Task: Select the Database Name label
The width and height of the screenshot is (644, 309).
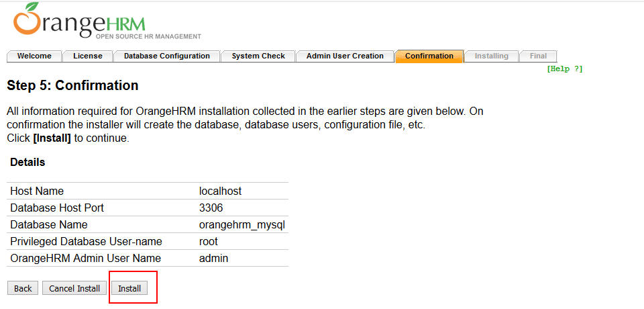Action: tap(49, 224)
